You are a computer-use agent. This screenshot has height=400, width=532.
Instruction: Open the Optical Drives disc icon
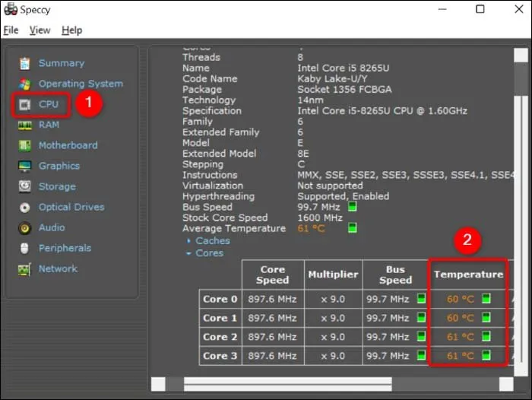click(25, 207)
